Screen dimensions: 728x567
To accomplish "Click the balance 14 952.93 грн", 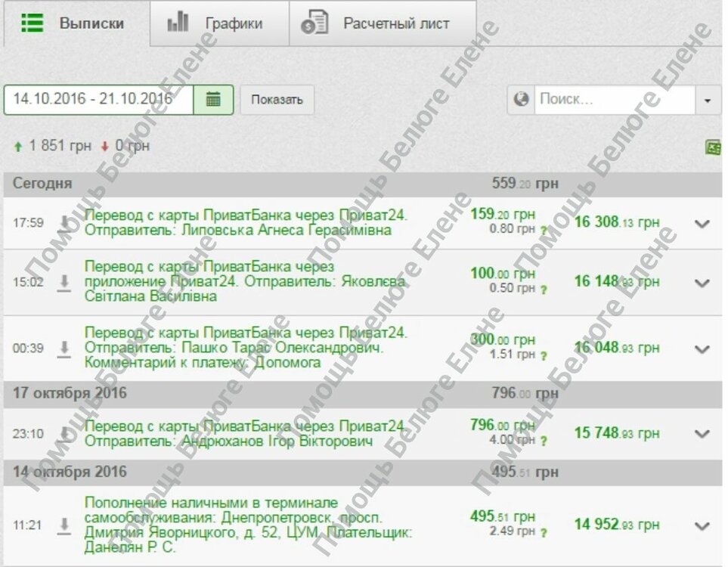I will [x=617, y=525].
